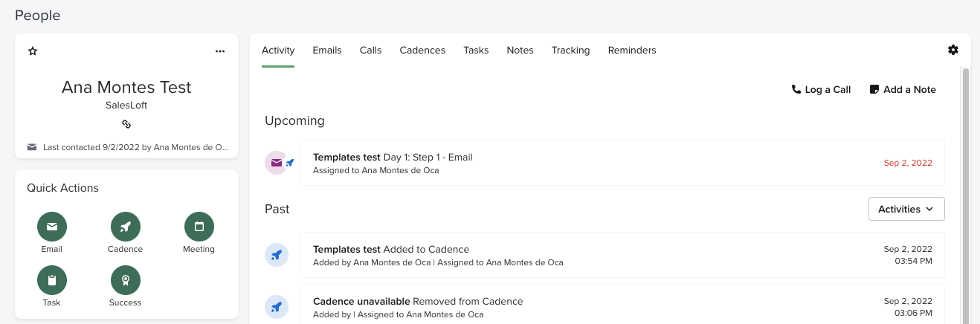Switch to the Emails tab
This screenshot has height=324, width=980.
tap(326, 51)
